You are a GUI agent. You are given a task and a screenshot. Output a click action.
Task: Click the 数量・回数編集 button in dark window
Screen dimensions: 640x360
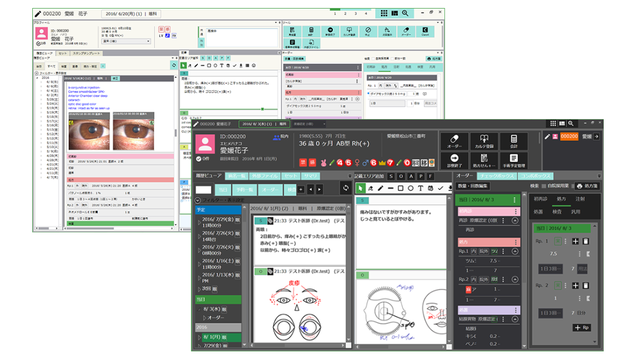472,186
